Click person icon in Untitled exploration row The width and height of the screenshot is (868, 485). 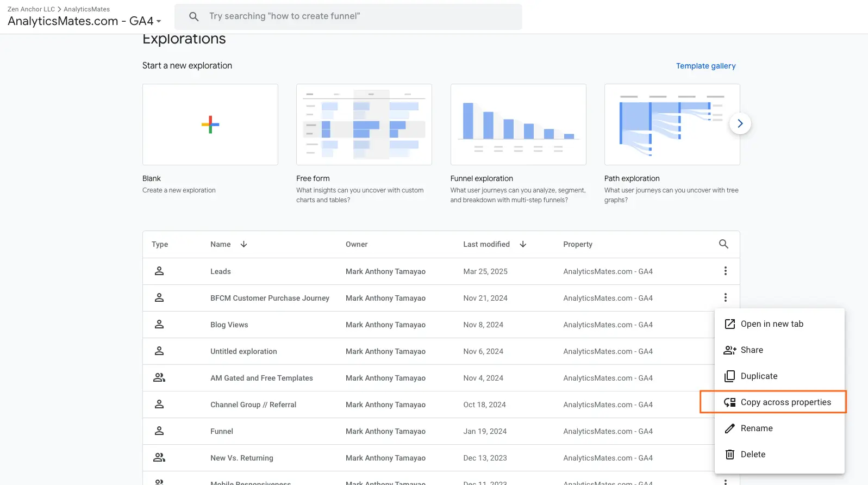[x=159, y=351]
